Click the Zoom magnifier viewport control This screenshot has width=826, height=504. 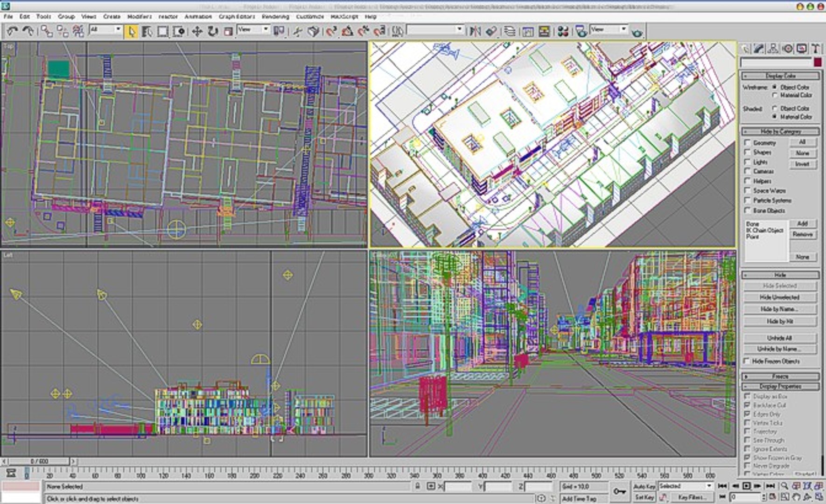785,486
